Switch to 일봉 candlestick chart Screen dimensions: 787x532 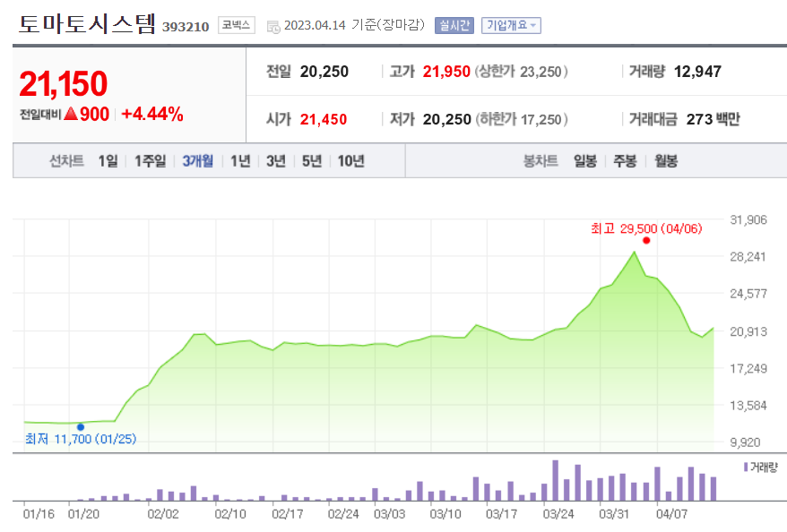[x=585, y=161]
